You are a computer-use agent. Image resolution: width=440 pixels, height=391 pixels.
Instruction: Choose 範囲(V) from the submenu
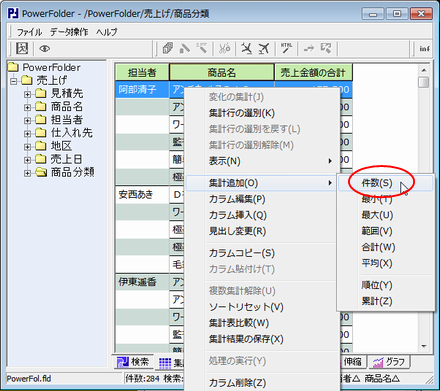[x=386, y=231]
